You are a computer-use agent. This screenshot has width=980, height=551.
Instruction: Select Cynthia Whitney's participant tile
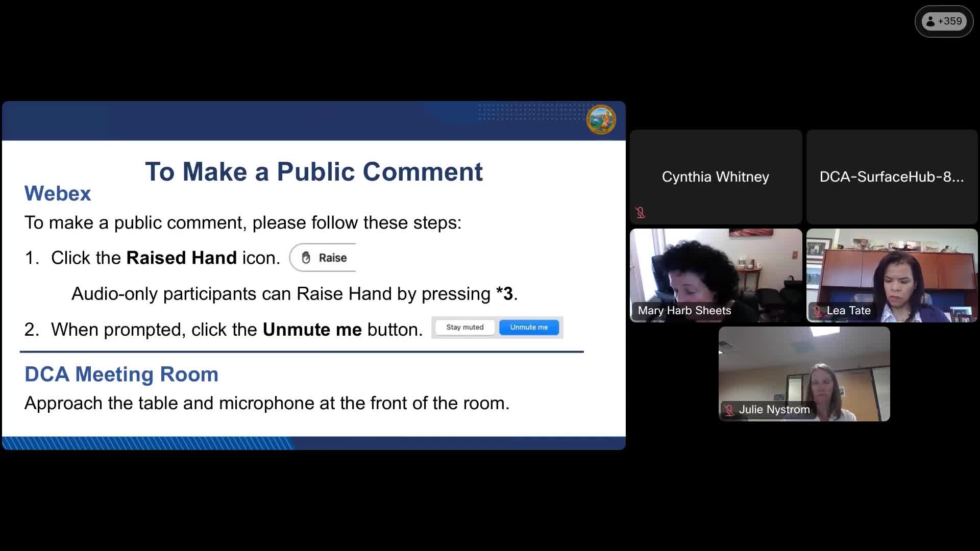pyautogui.click(x=716, y=177)
